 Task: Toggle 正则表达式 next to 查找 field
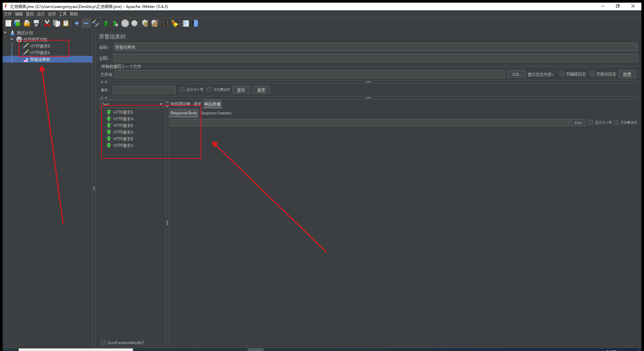[209, 89]
